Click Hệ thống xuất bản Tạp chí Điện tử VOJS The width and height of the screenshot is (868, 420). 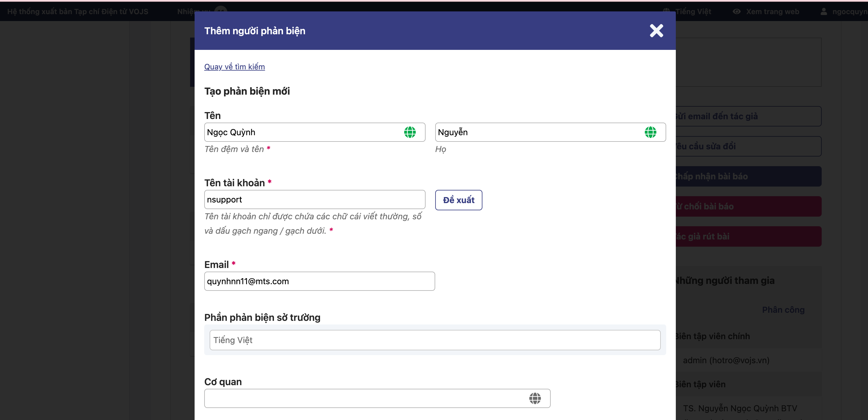[x=78, y=11]
